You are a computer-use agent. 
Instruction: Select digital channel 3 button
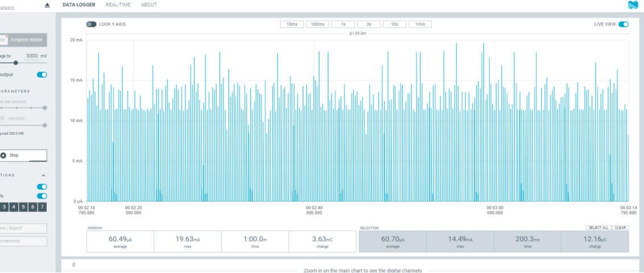(x=4, y=207)
